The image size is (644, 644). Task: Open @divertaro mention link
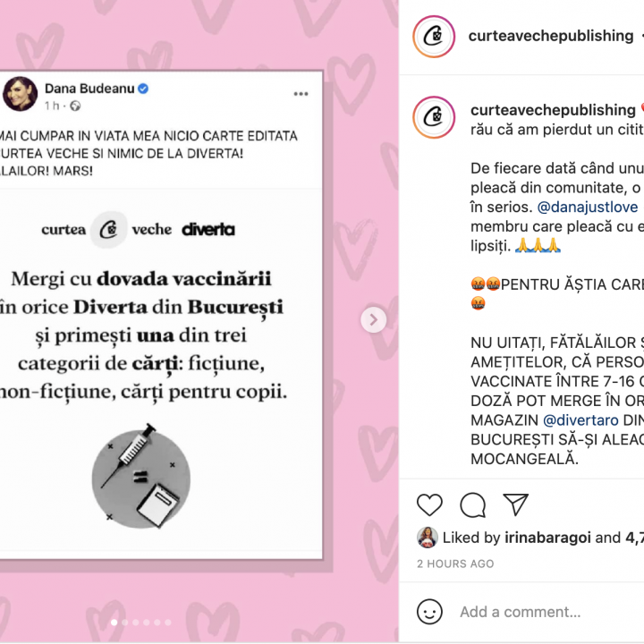[580, 420]
